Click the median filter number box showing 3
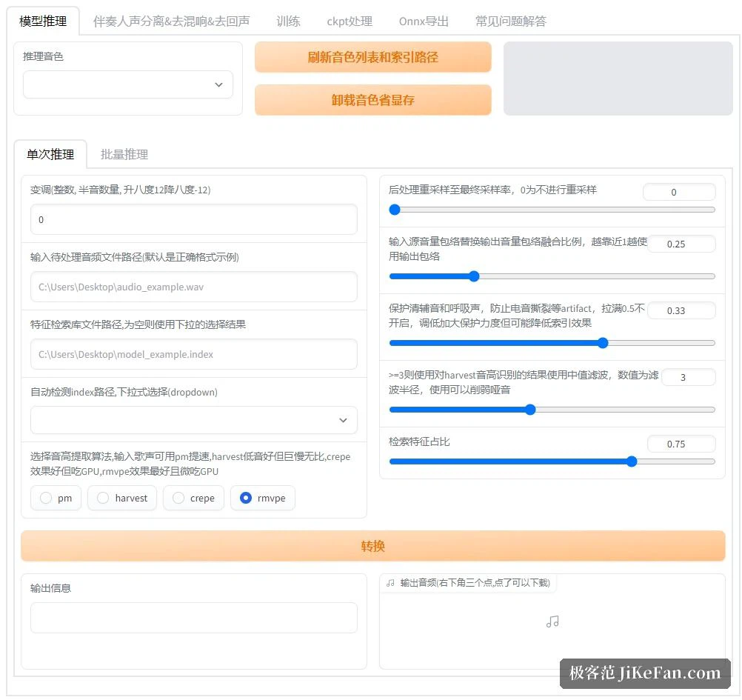Viewport: 742px width, 700px height. point(689,377)
